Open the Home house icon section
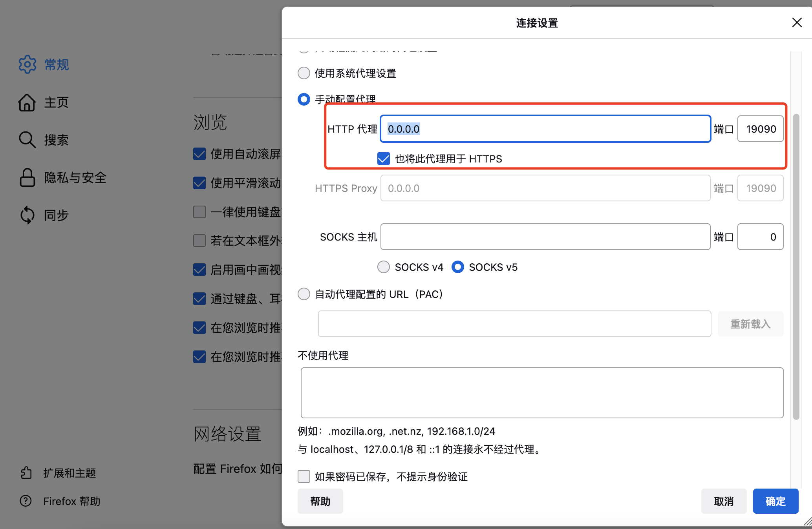 tap(27, 102)
